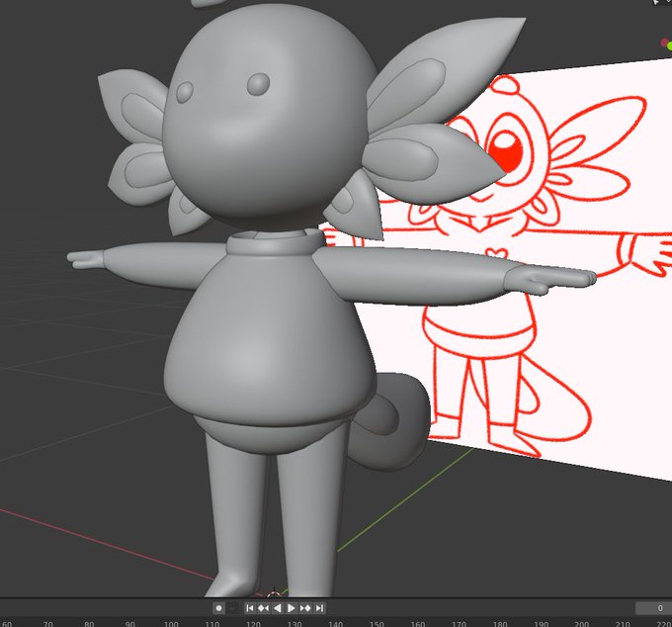
Task: Click frame 80 on the timeline ruler
Action: point(89,624)
